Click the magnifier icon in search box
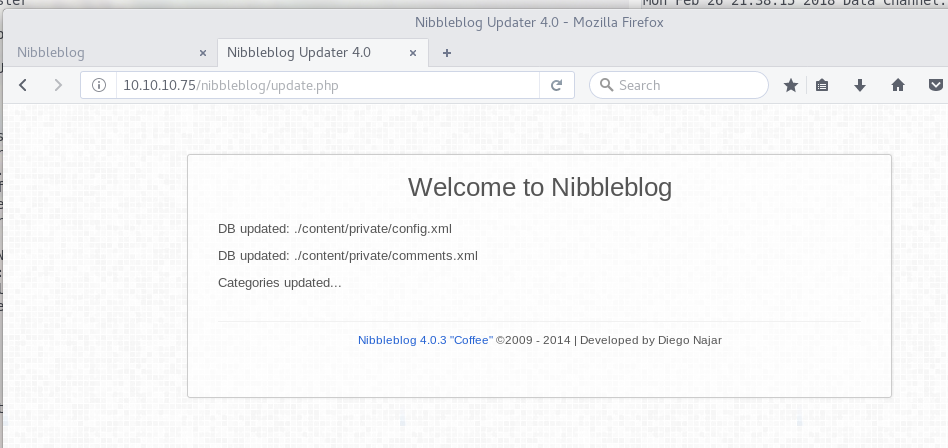Viewport: 948px width, 448px height. click(x=606, y=85)
